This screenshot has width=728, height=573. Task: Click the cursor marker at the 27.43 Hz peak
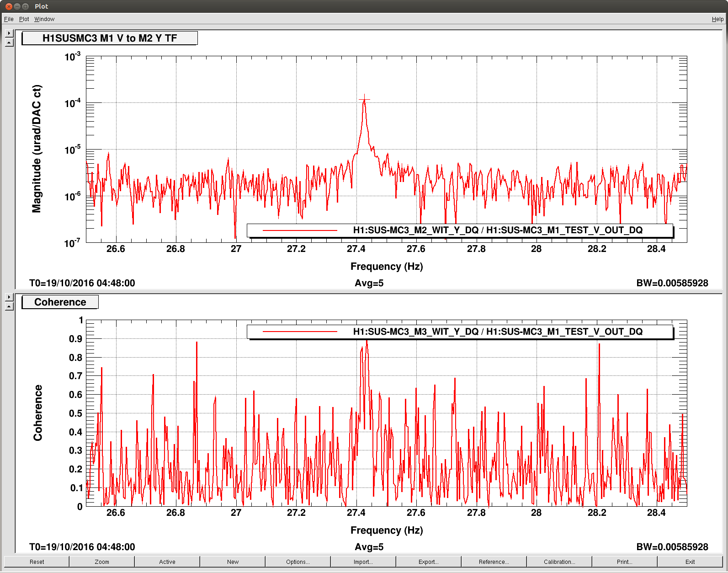tap(364, 99)
